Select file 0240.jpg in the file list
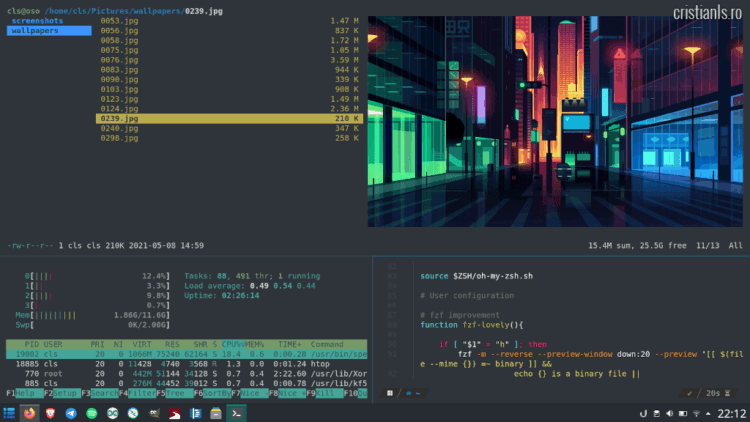The height and width of the screenshot is (422, 750). (119, 128)
